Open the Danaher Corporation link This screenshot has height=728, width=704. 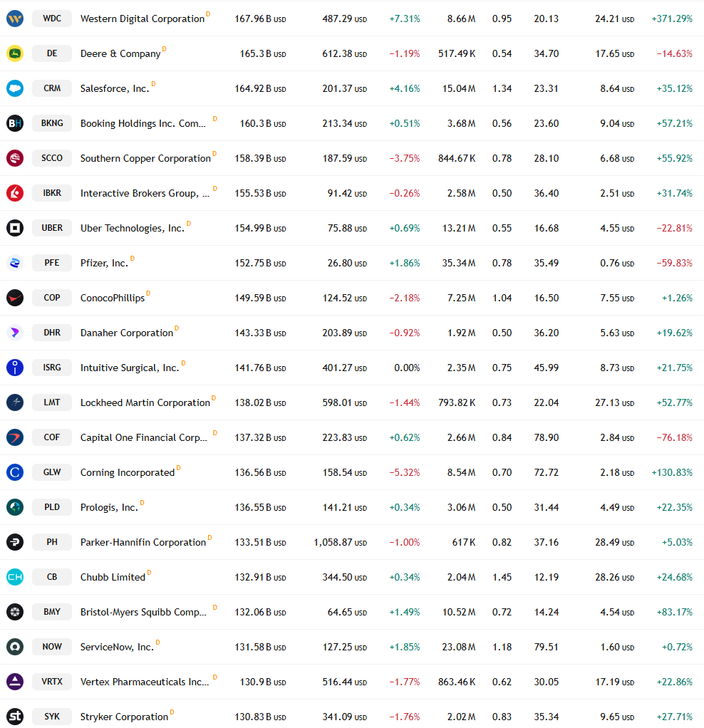pyautogui.click(x=126, y=333)
